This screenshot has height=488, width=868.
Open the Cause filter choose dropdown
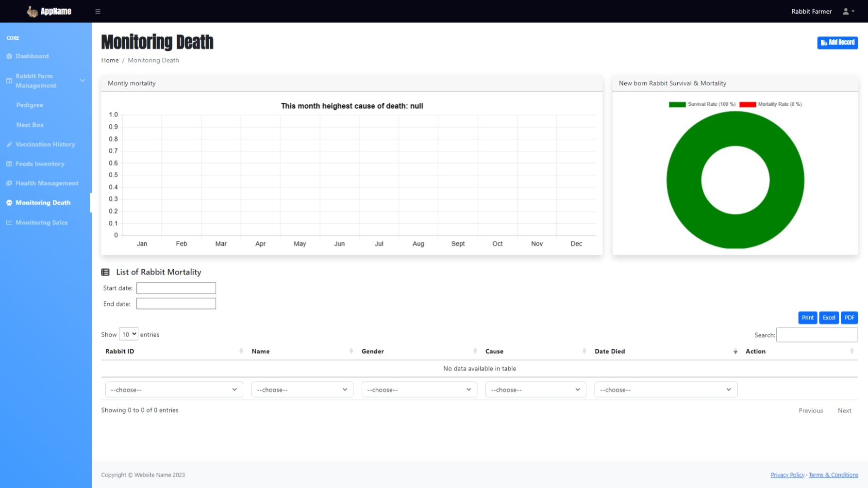pyautogui.click(x=535, y=390)
